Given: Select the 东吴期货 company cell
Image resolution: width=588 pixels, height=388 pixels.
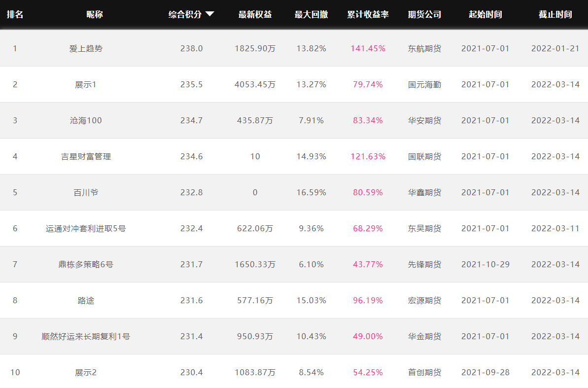Looking at the screenshot, I should [424, 229].
